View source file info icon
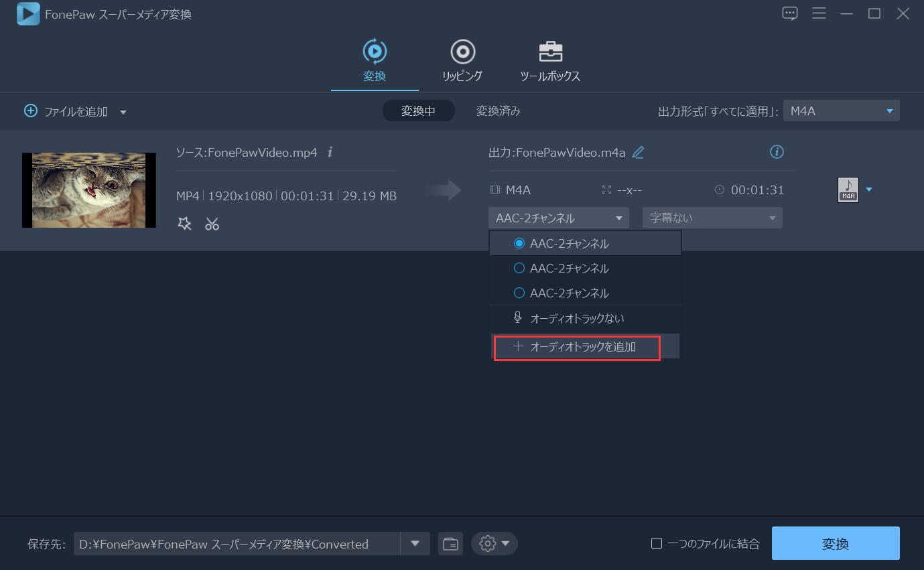Viewport: 924px width, 570px height. click(x=330, y=152)
